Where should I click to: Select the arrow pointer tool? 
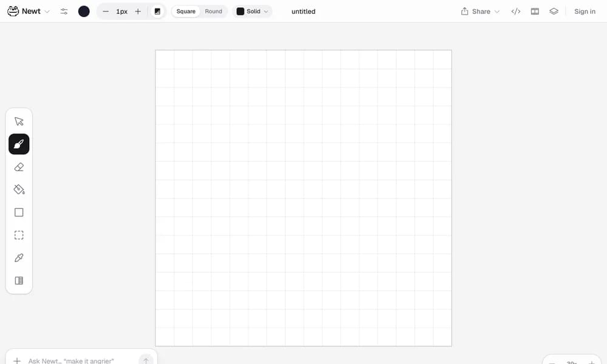(19, 121)
